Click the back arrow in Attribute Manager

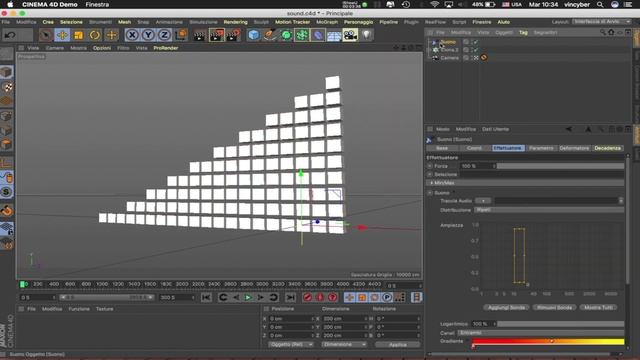tap(569, 129)
